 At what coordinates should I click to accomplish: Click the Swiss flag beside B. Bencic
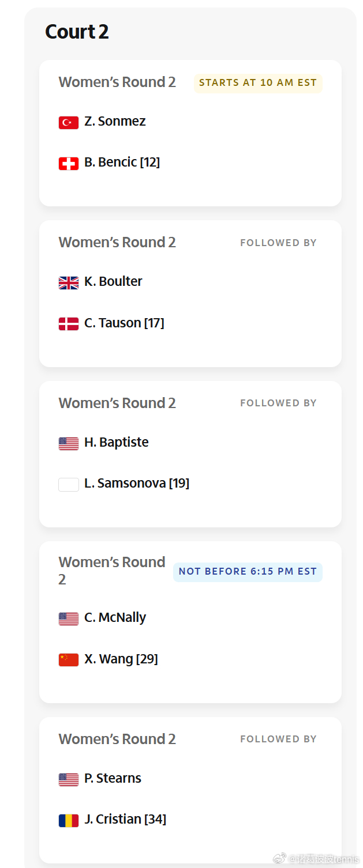(x=68, y=164)
